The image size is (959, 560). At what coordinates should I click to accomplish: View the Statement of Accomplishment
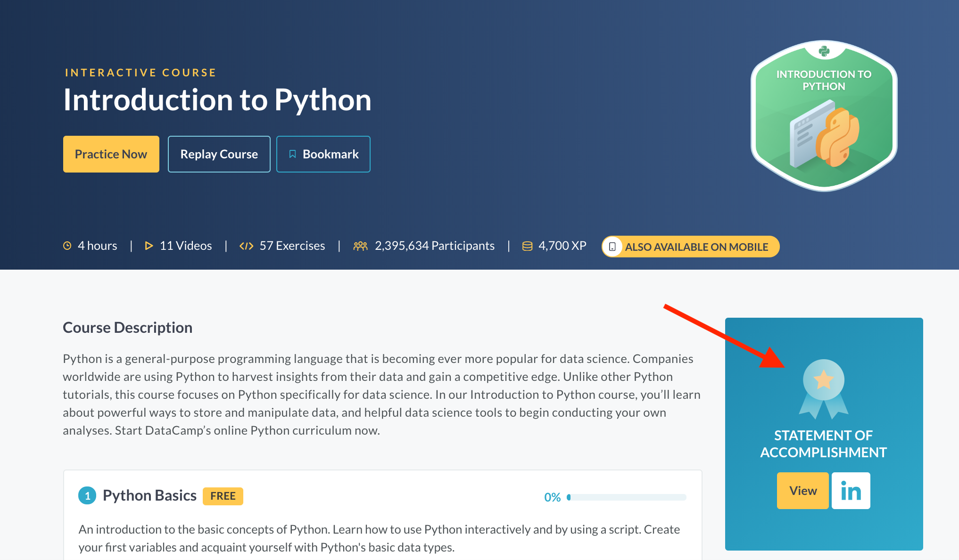(x=802, y=491)
